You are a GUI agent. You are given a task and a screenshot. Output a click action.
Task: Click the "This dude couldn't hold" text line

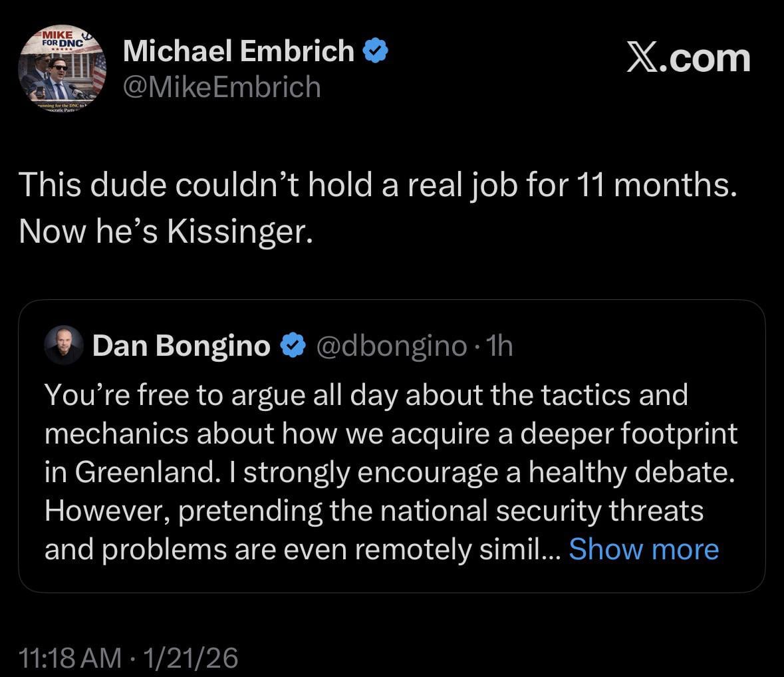(x=377, y=186)
